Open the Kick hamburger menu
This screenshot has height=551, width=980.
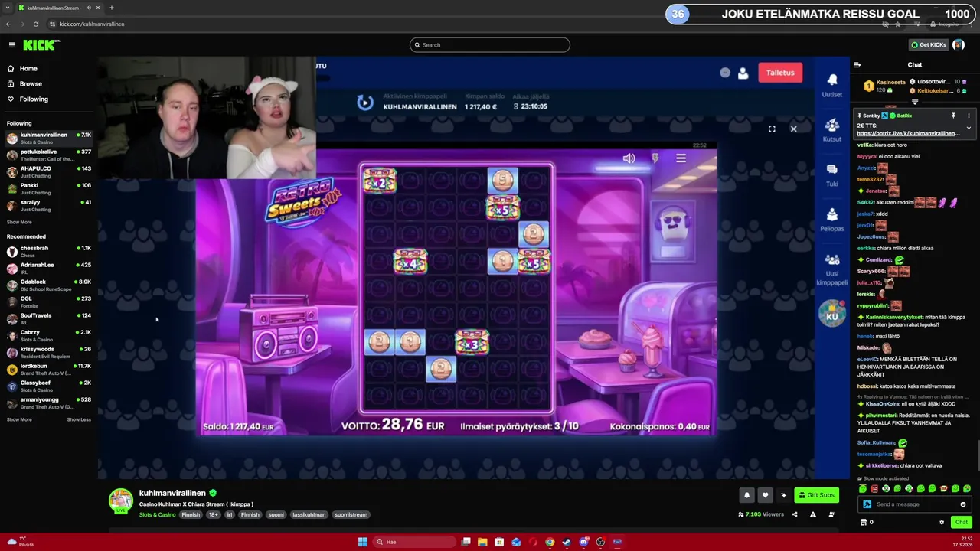pos(11,45)
